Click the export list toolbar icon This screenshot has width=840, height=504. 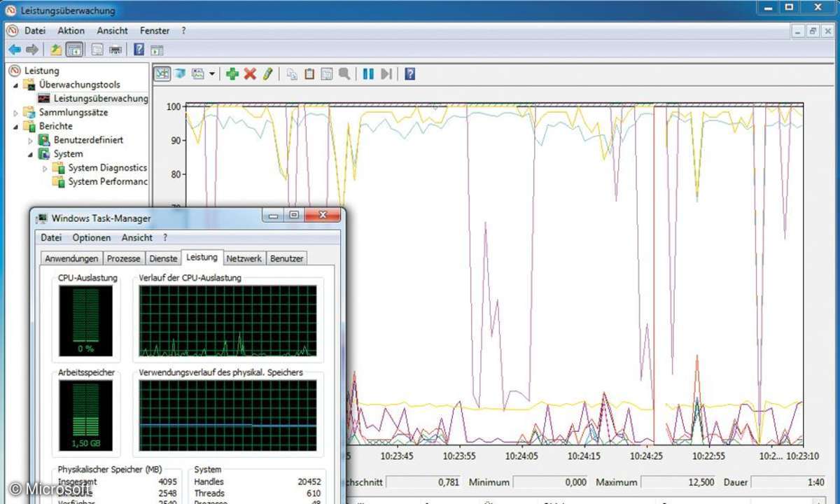pyautogui.click(x=97, y=50)
